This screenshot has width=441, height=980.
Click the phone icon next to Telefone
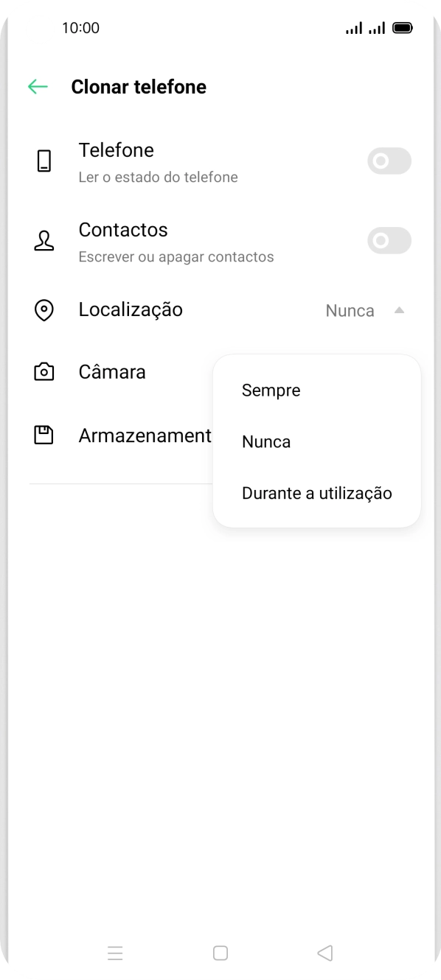44,161
